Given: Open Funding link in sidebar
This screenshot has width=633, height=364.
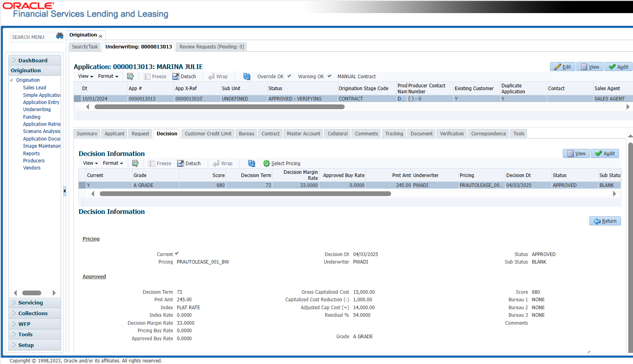Looking at the screenshot, I should (32, 117).
